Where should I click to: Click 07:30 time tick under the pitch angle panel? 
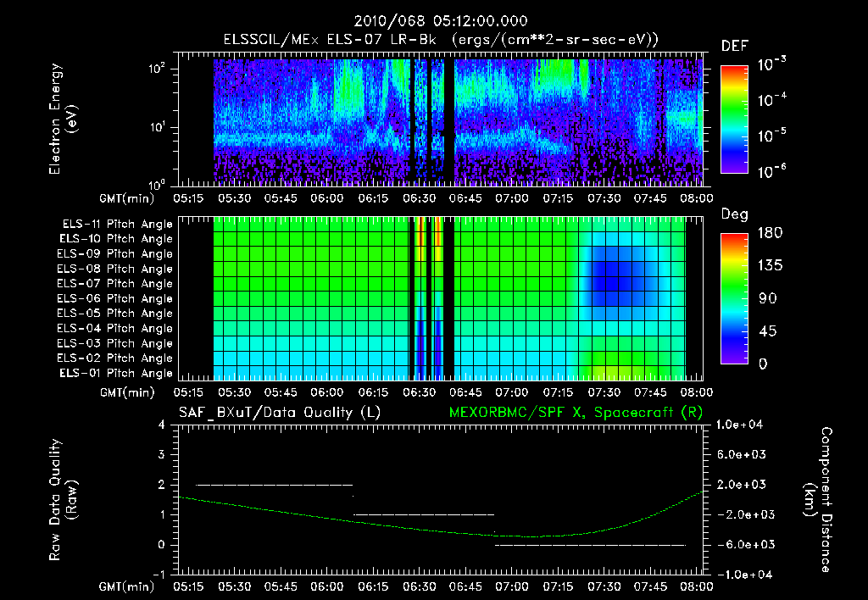click(x=604, y=392)
